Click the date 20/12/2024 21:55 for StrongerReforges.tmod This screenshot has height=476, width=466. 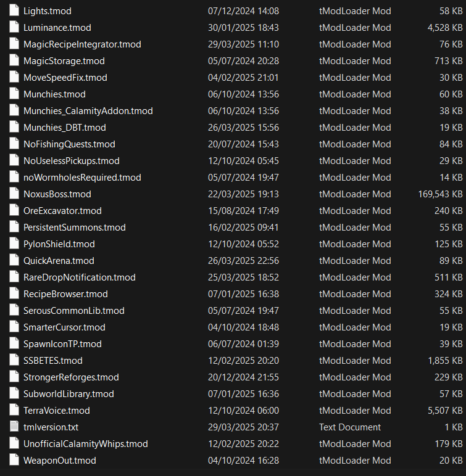coord(243,377)
